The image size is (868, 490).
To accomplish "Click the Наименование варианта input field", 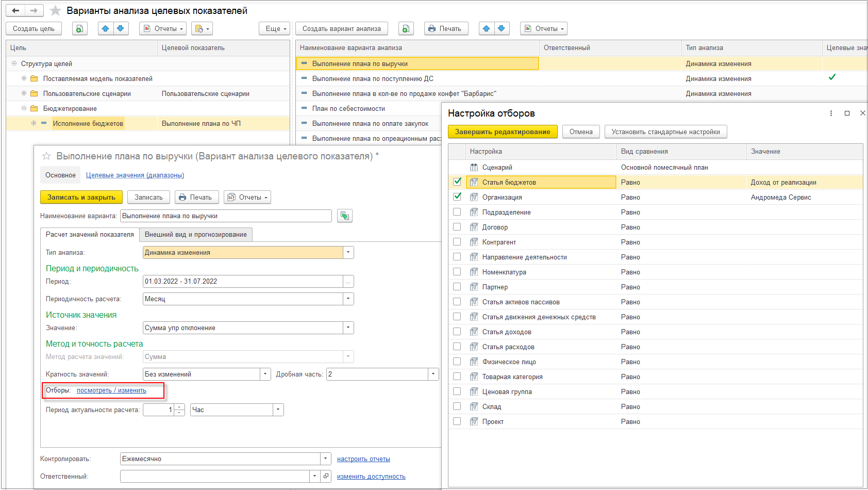I will coord(225,216).
